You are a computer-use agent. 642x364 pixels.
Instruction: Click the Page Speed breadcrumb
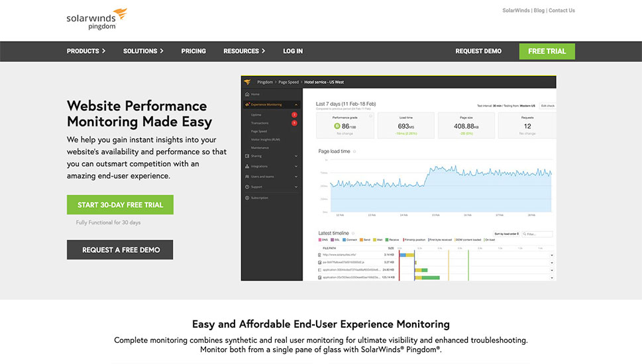pos(288,82)
